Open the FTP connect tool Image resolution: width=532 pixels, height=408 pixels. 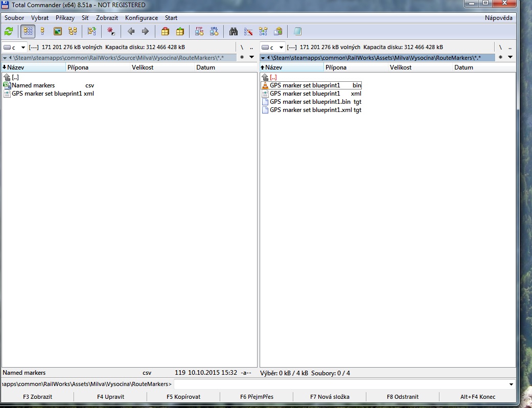tap(199, 32)
